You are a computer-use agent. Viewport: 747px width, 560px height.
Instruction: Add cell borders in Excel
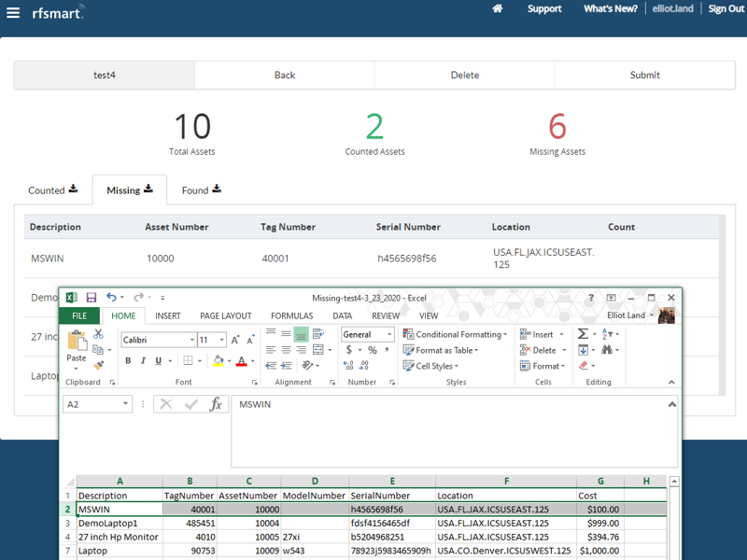coord(189,361)
